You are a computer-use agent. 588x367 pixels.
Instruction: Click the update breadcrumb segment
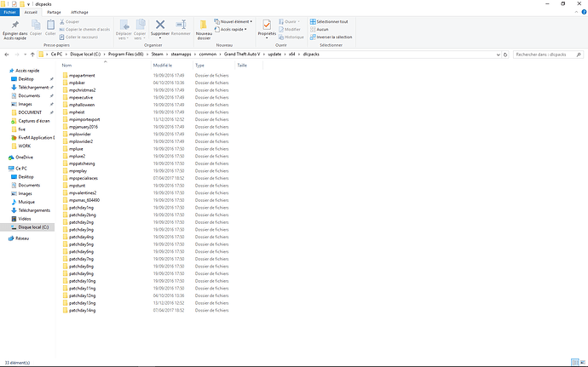pos(274,54)
